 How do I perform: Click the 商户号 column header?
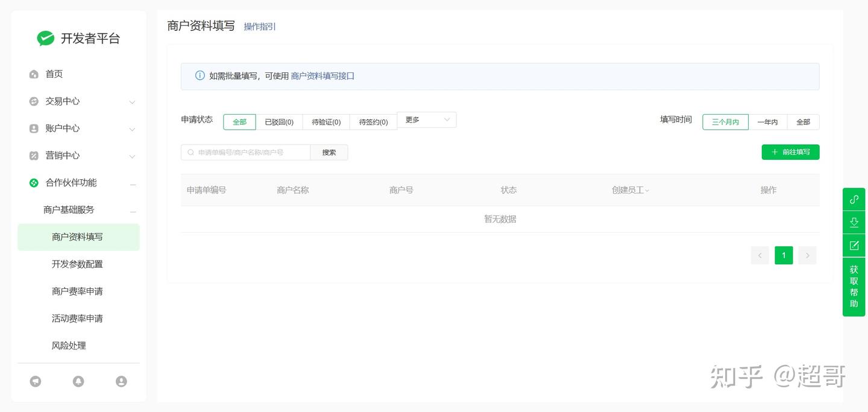tap(401, 190)
